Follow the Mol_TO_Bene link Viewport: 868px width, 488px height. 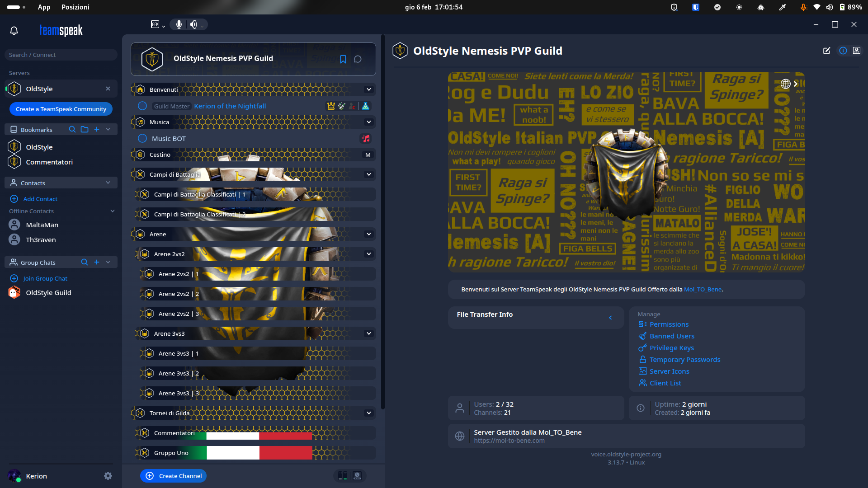point(703,289)
